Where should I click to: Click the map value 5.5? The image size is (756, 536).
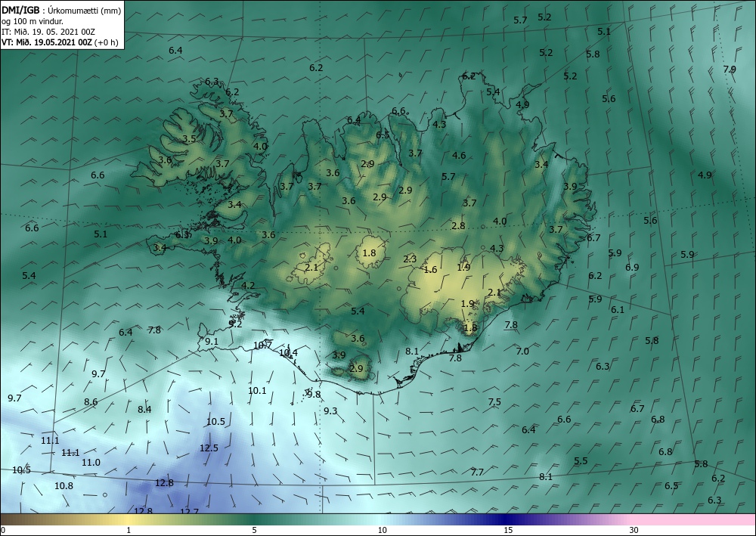[x=581, y=461]
